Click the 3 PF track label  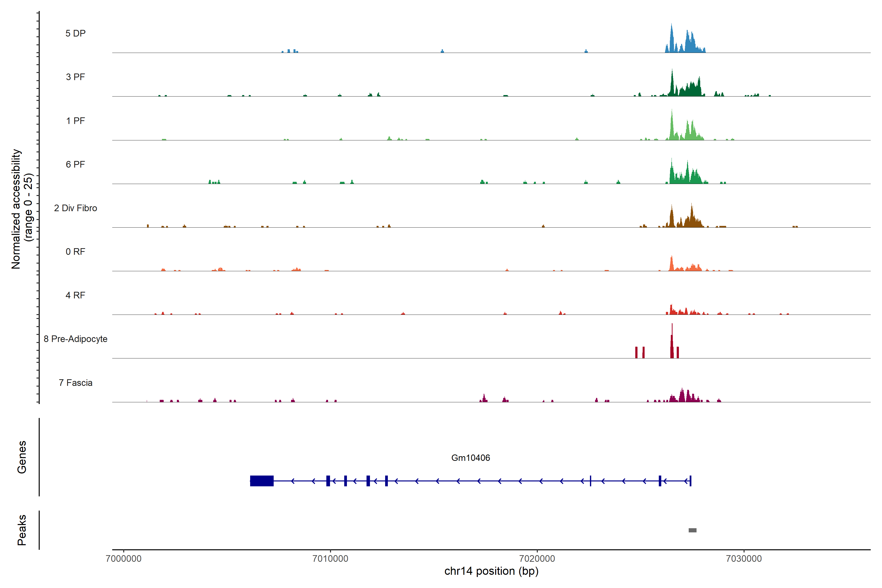(75, 77)
